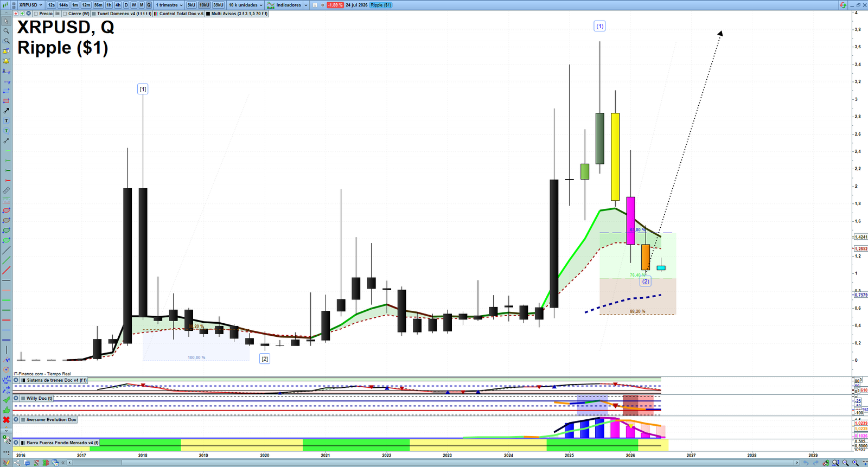
Task: Switch timeframe to W weekly
Action: pos(133,5)
